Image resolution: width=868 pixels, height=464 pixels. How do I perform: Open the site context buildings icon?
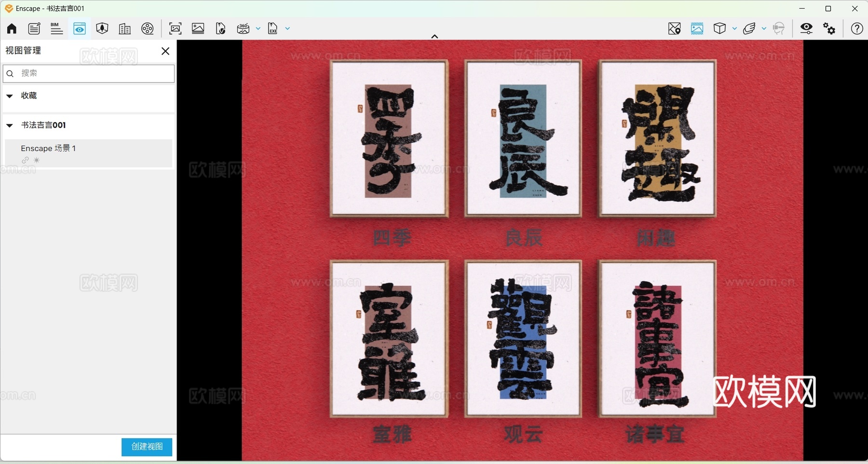click(x=125, y=28)
